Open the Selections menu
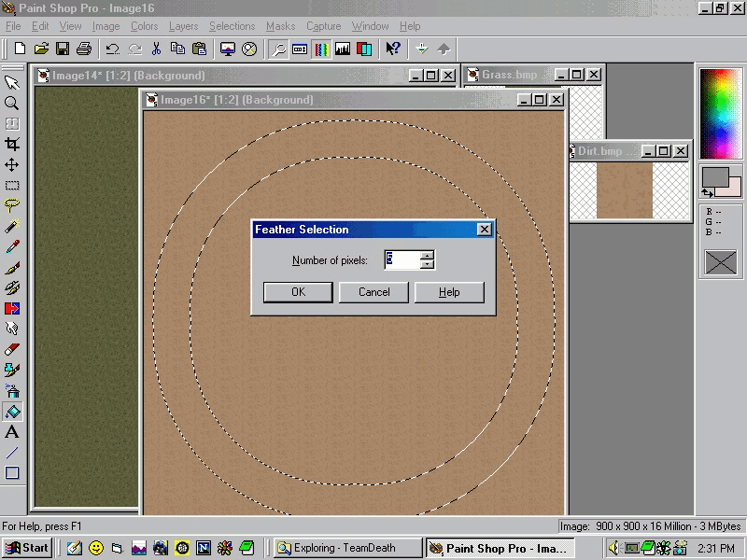Image resolution: width=747 pixels, height=560 pixels. [x=232, y=26]
